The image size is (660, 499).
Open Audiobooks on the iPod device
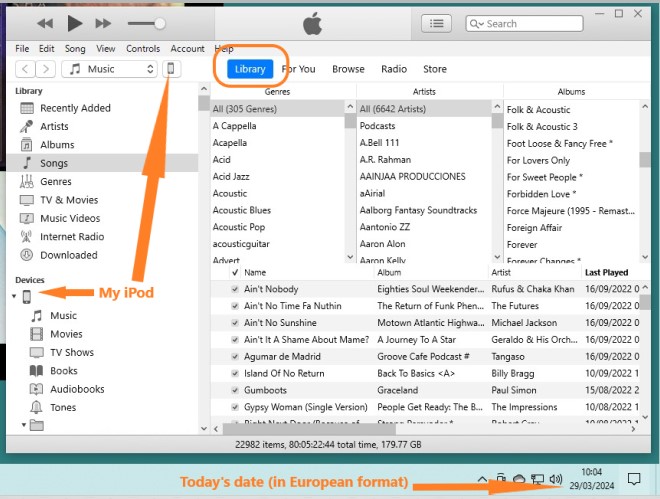[77, 389]
